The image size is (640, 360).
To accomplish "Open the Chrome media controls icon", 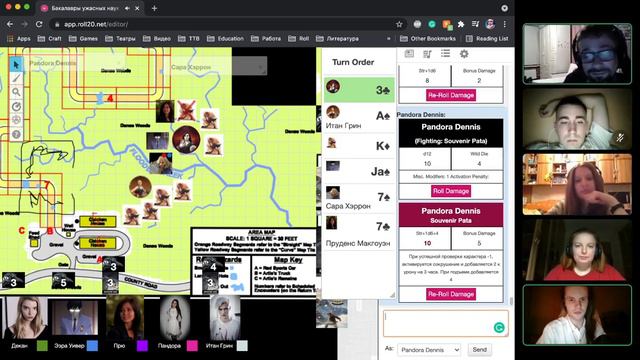I will tap(475, 24).
